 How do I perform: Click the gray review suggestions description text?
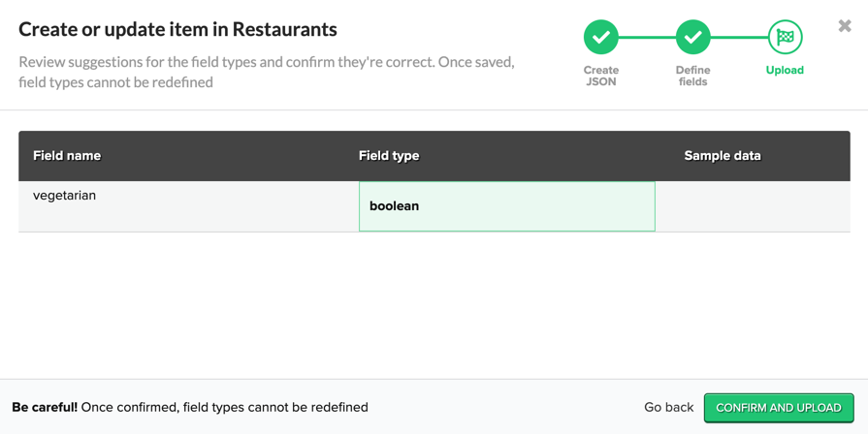click(267, 72)
